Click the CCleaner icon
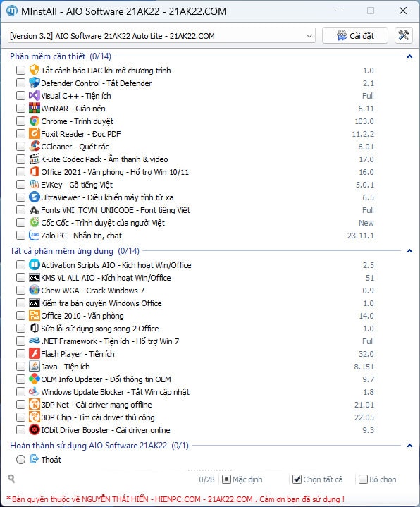 coord(35,146)
